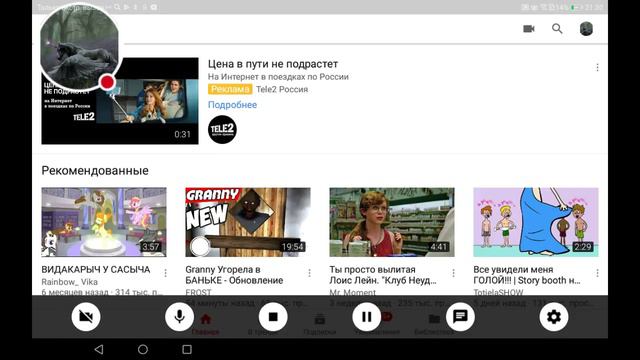Open options menu for Tele2 ad
This screenshot has height=360, width=640.
(x=597, y=67)
